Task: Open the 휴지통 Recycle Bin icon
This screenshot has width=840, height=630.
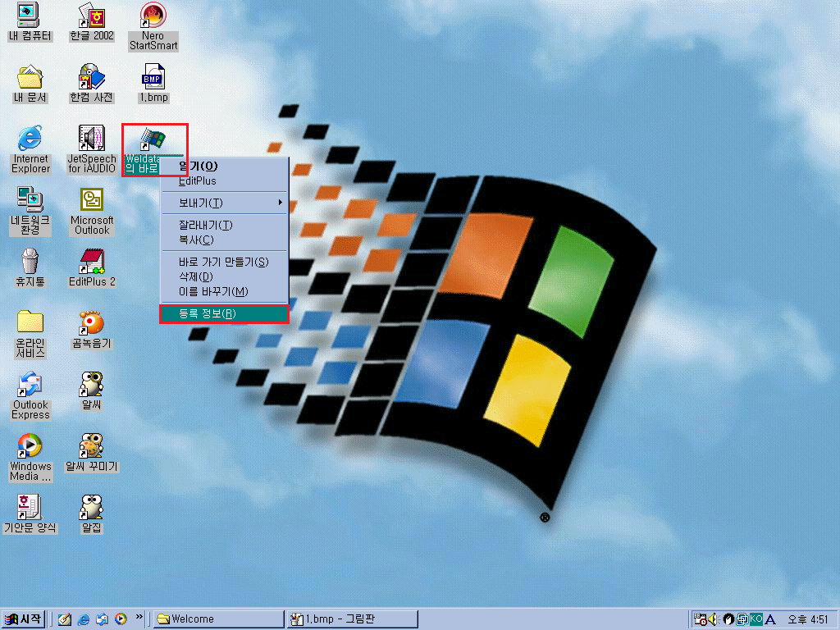Action: [x=29, y=262]
